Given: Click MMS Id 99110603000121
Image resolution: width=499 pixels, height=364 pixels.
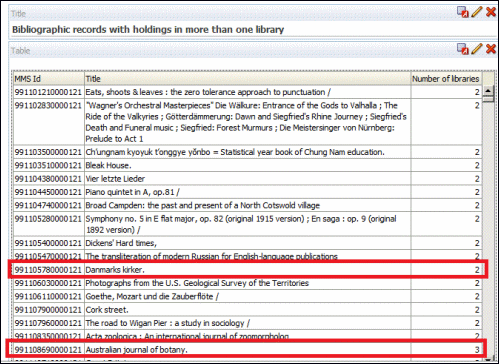Looking at the screenshot, I should click(x=48, y=283).
